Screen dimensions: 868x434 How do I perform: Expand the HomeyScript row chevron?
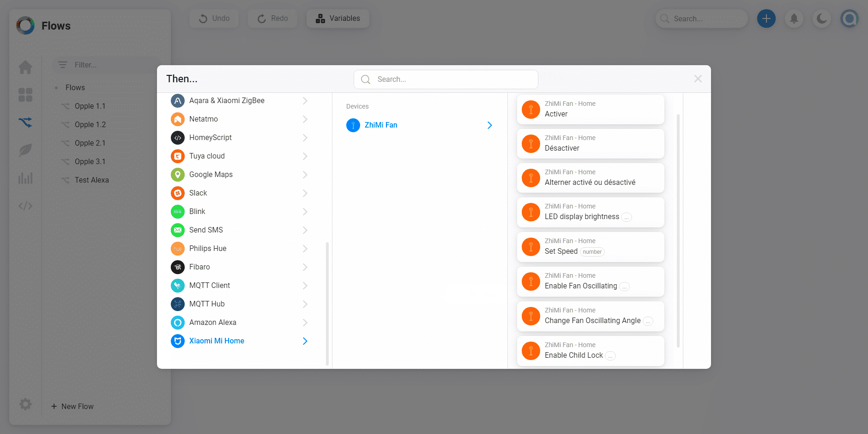click(305, 138)
